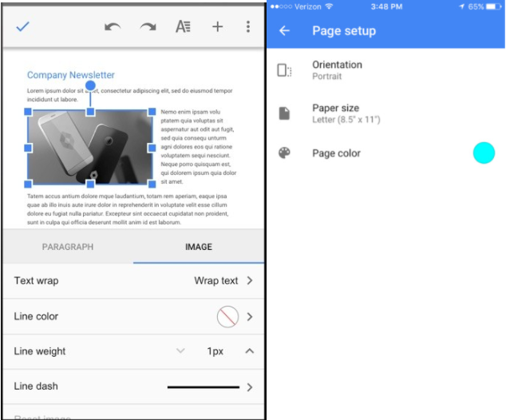Tap the plus icon to insert content

point(218,26)
